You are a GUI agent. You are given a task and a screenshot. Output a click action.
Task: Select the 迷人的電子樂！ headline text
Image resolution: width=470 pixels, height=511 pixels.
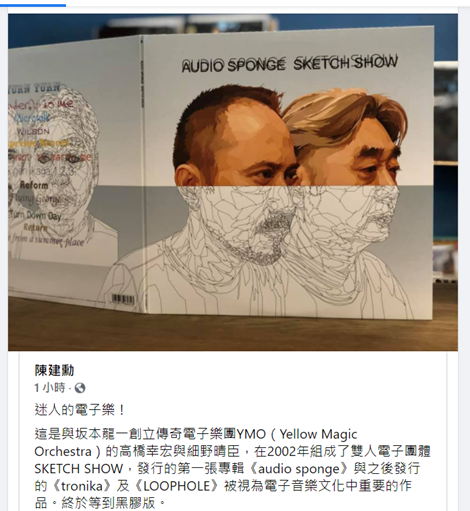tap(79, 410)
